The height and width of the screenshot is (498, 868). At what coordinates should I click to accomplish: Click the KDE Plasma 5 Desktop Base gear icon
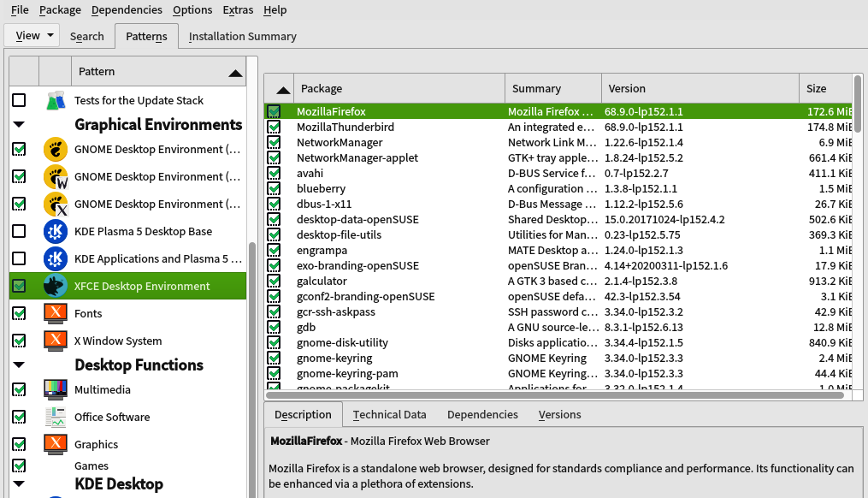(54, 231)
